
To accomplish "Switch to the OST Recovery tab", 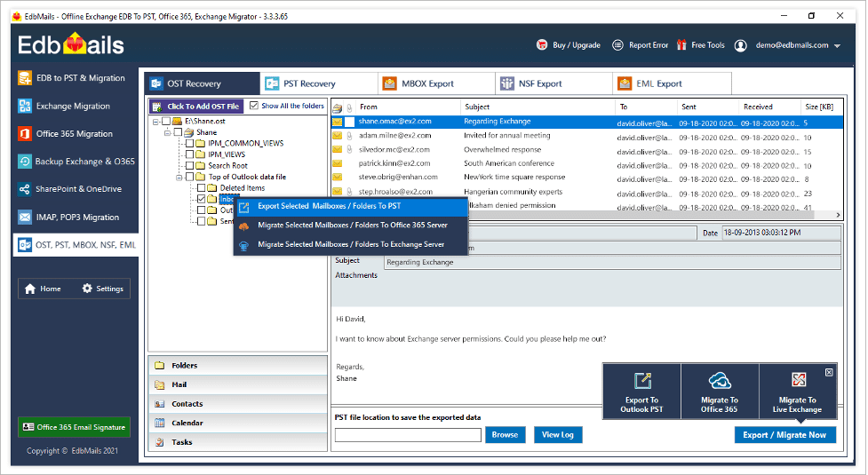I will click(202, 83).
